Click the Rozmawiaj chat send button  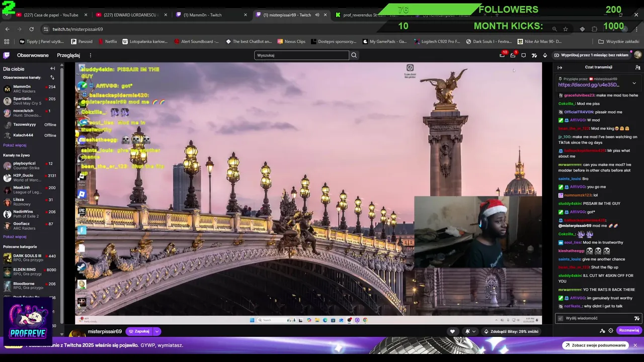[629, 330]
